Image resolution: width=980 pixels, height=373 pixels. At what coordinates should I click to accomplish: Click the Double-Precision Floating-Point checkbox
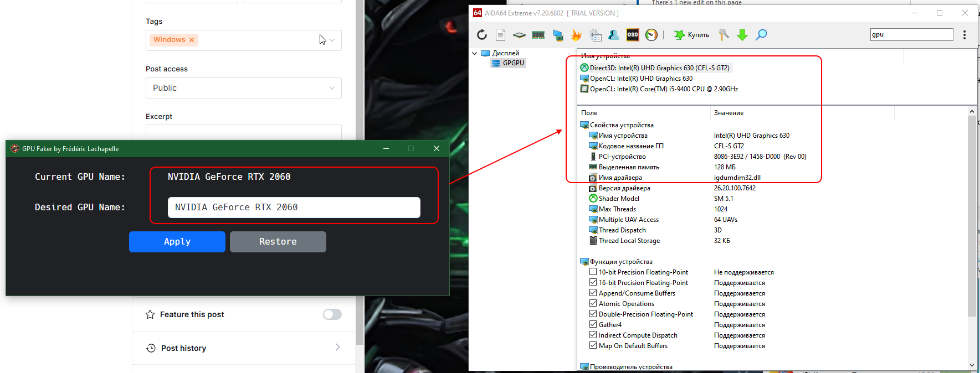click(593, 314)
